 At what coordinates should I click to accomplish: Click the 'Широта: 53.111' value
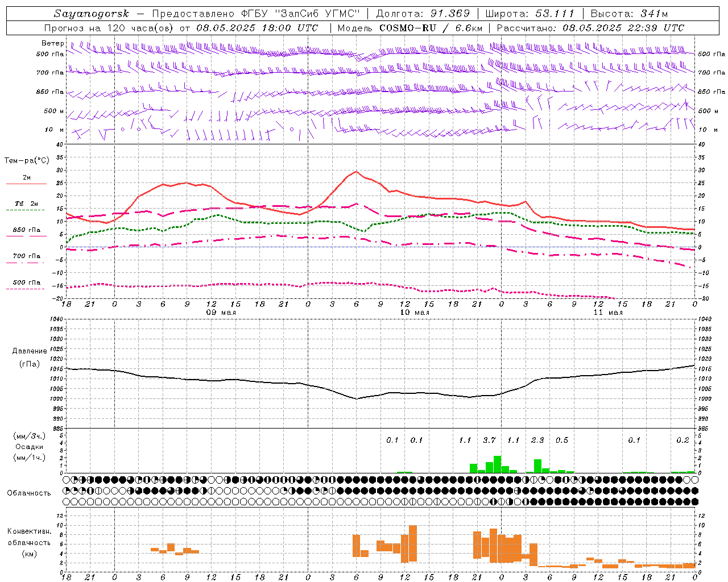[530, 14]
